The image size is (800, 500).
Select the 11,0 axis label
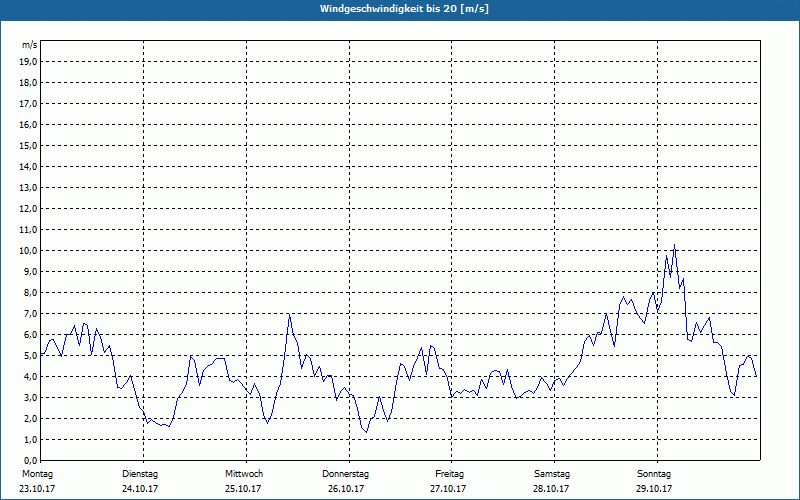point(28,230)
